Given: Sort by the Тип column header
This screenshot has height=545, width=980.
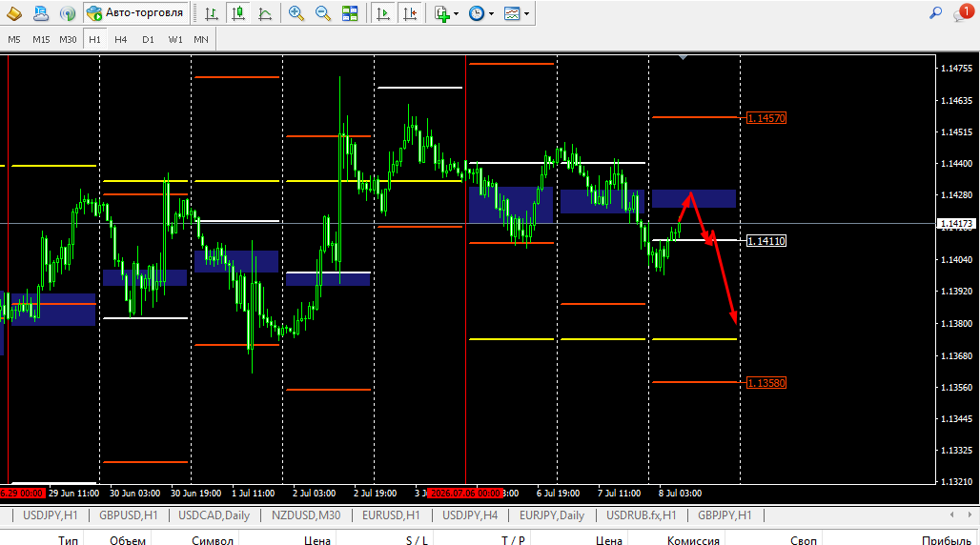Looking at the screenshot, I should [68, 540].
